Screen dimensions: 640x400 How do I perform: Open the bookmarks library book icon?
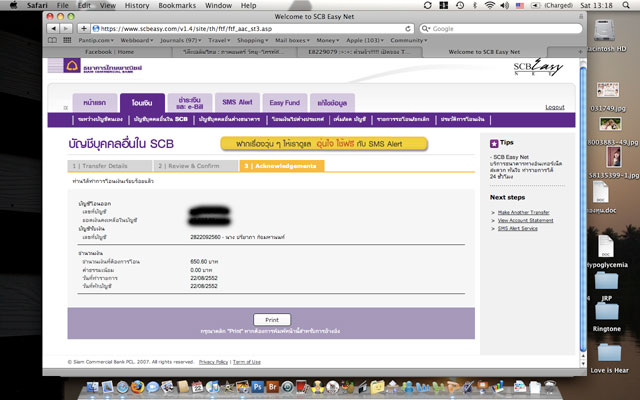(x=53, y=40)
